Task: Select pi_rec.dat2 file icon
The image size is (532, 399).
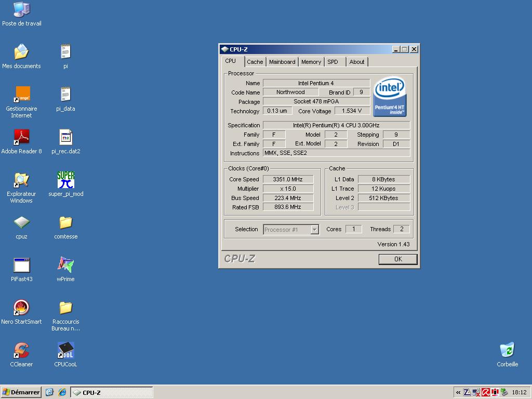Action: pyautogui.click(x=65, y=137)
